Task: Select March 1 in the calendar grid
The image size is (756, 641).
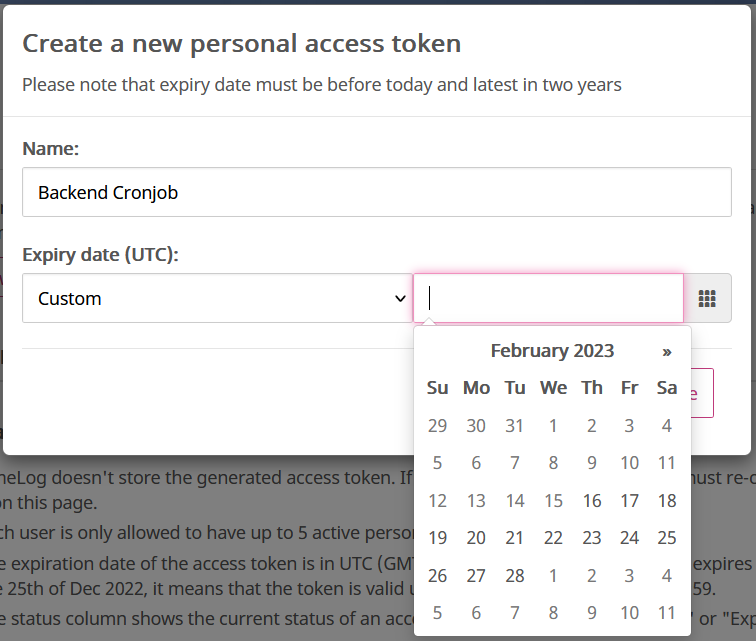Action: (x=553, y=576)
